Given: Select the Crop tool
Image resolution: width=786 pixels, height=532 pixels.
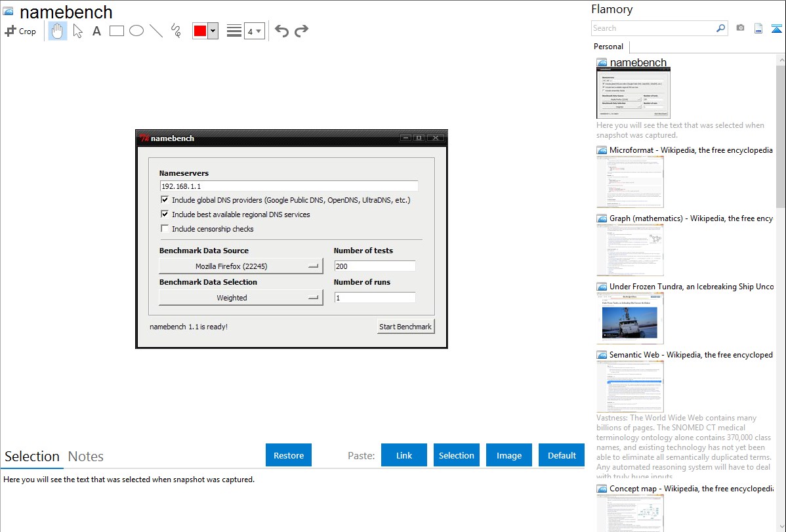Looking at the screenshot, I should [x=20, y=31].
